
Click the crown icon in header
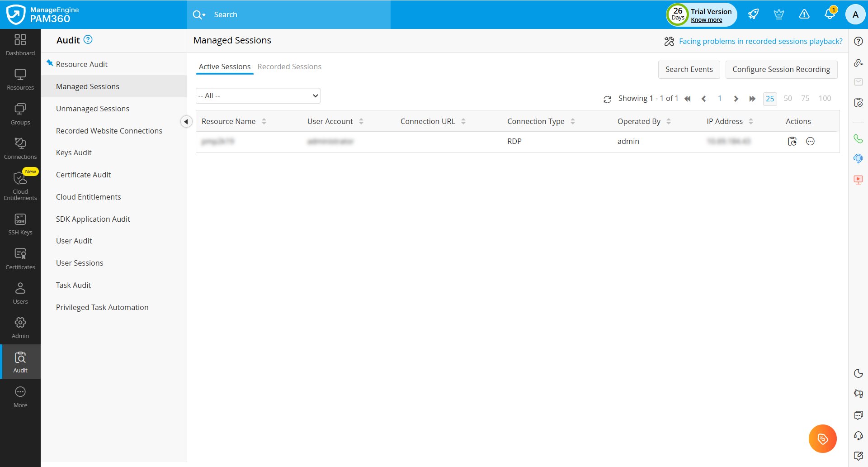click(778, 14)
